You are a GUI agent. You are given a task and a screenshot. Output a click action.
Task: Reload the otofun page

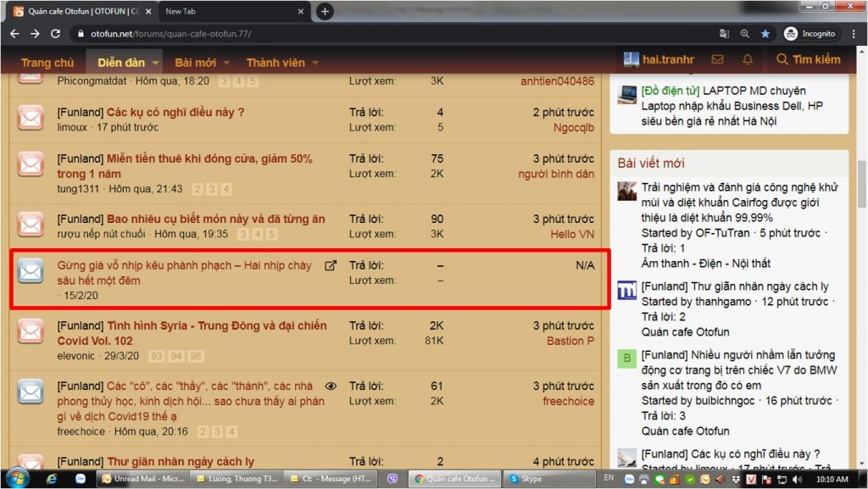pos(55,34)
